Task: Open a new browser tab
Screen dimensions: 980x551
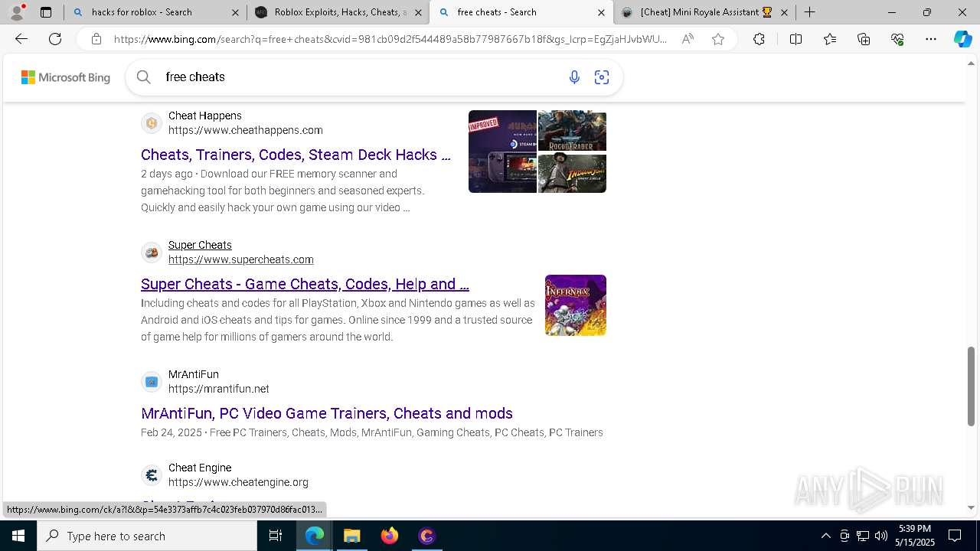Action: [809, 12]
